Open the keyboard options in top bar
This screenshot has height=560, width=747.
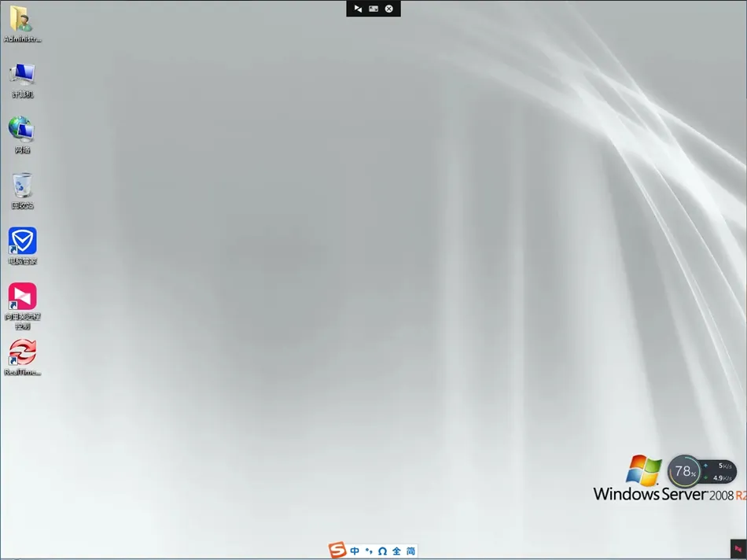tap(373, 9)
